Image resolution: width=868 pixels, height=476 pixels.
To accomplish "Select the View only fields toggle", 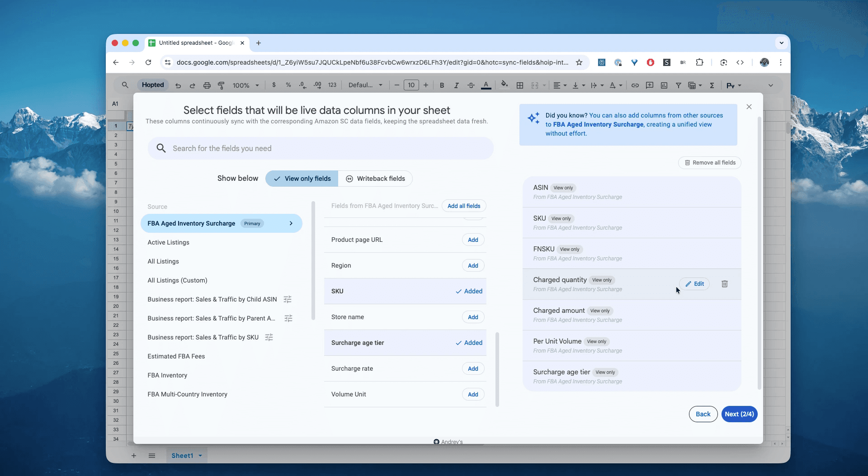I will pos(302,179).
